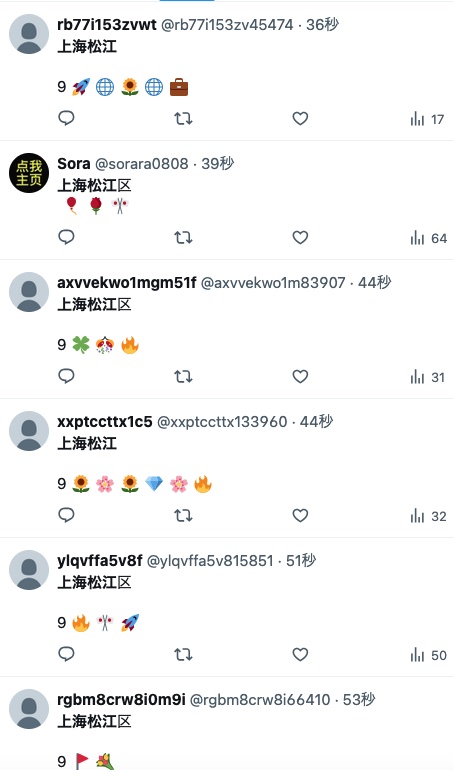Open rgbm8crw8i0m9i profile name
The height and width of the screenshot is (770, 454).
pos(121,699)
